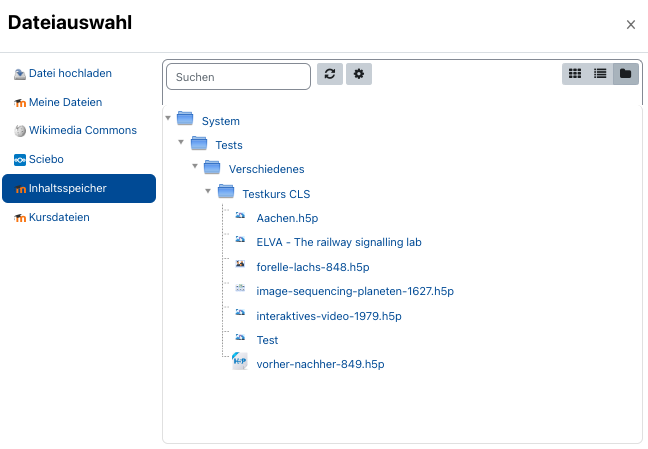The image size is (648, 449).
Task: Close the Dateiauswahl dialog
Action: pos(630,25)
